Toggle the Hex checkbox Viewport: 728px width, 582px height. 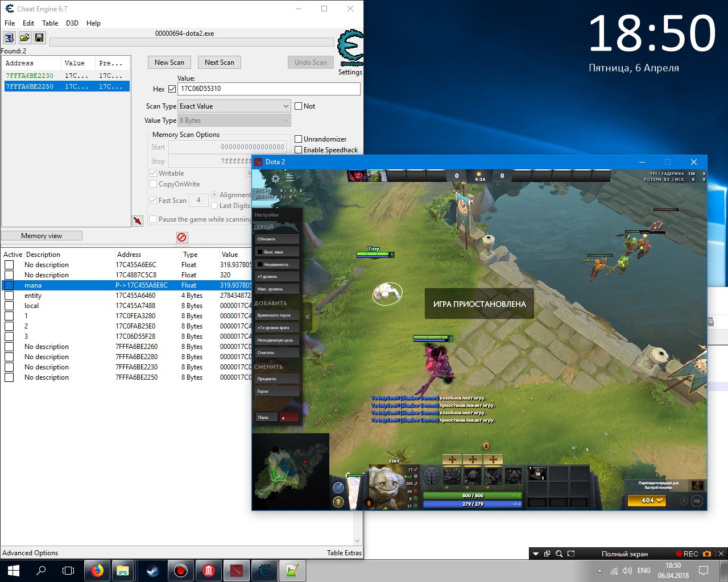[x=172, y=89]
